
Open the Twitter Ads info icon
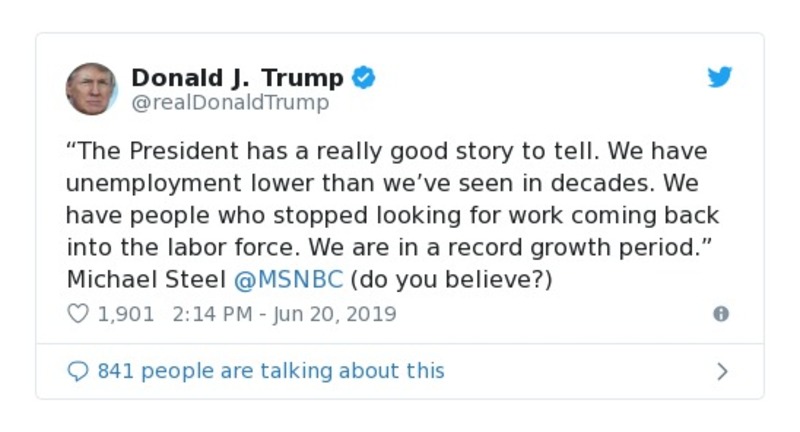point(720,314)
